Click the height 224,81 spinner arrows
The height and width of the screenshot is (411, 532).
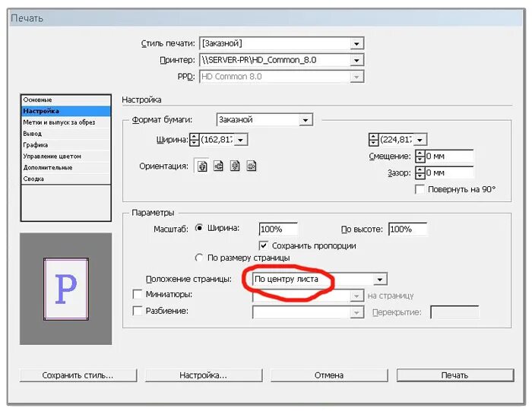point(373,140)
